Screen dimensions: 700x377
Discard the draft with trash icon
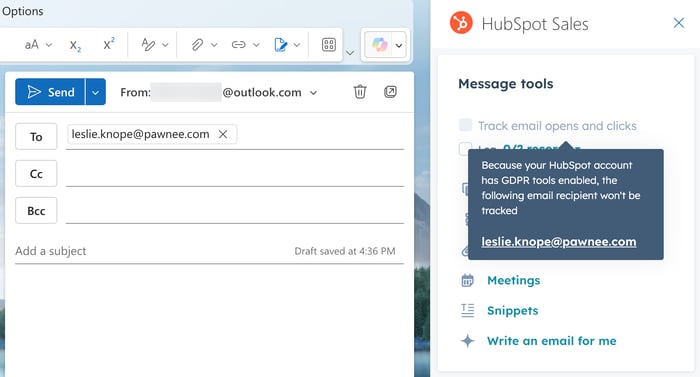coord(360,92)
